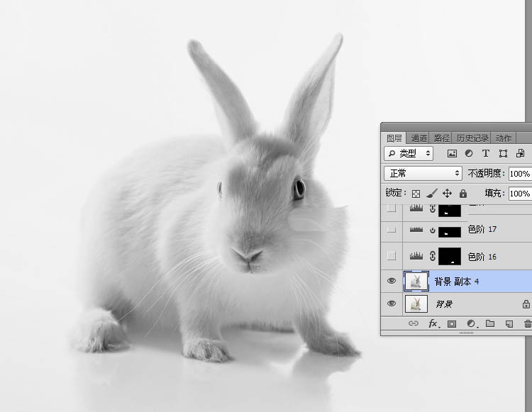
Task: Click the levels histogram icon of 色阶 17
Action: (416, 230)
